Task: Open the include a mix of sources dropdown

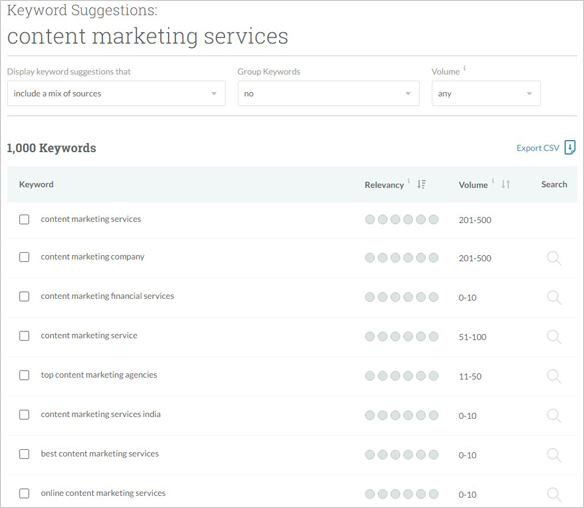Action: tap(116, 93)
